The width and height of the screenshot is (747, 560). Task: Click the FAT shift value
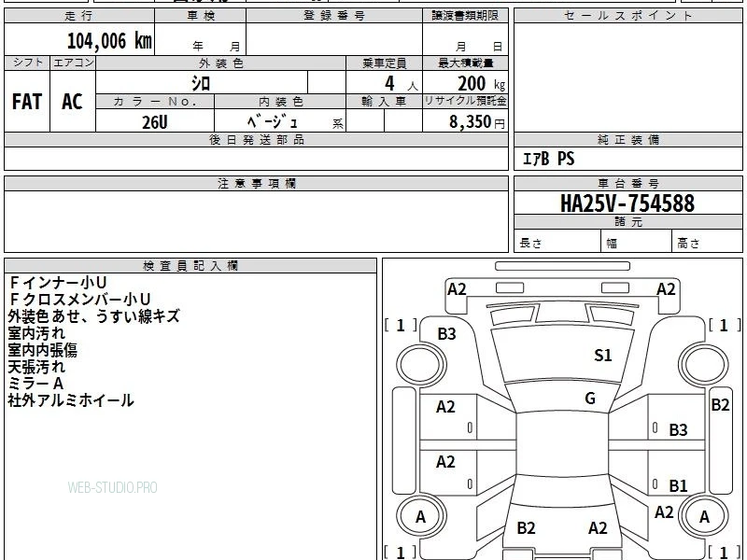pos(27,102)
